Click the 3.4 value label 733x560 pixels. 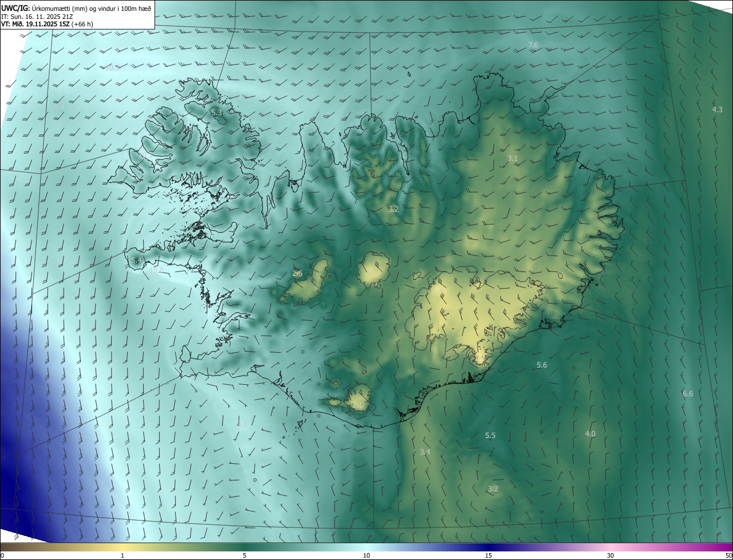click(425, 452)
